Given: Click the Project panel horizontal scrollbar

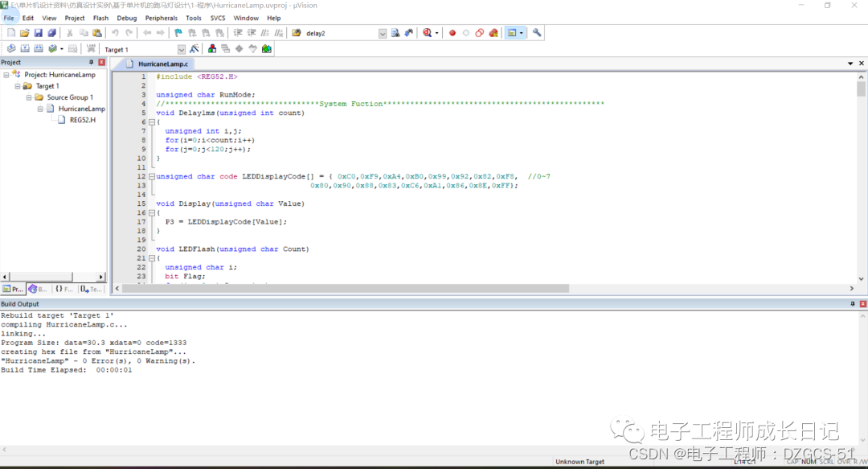Looking at the screenshot, I should click(41, 276).
